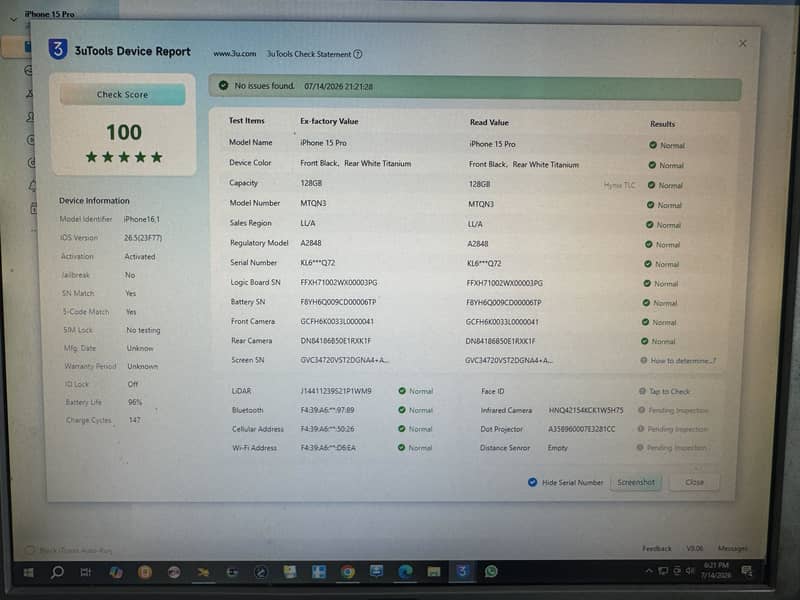The height and width of the screenshot is (600, 800).
Task: Open WhatsApp from the taskbar
Action: (491, 571)
